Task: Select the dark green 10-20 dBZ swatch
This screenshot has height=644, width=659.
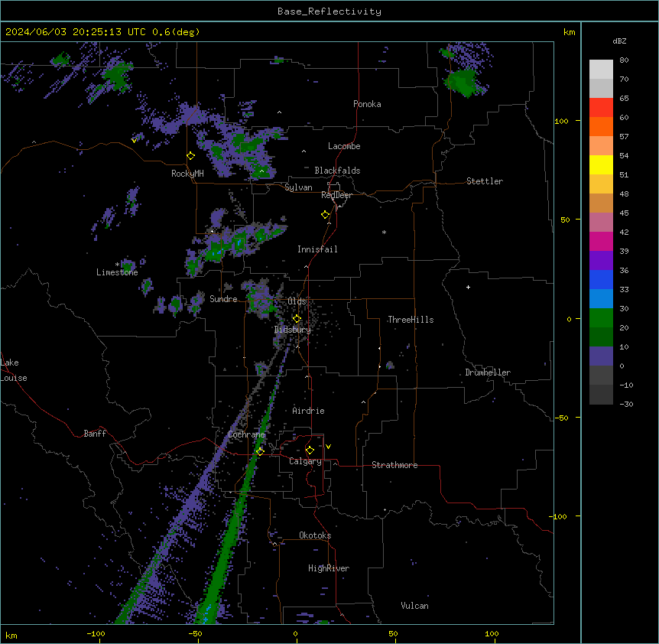Action: tap(601, 337)
